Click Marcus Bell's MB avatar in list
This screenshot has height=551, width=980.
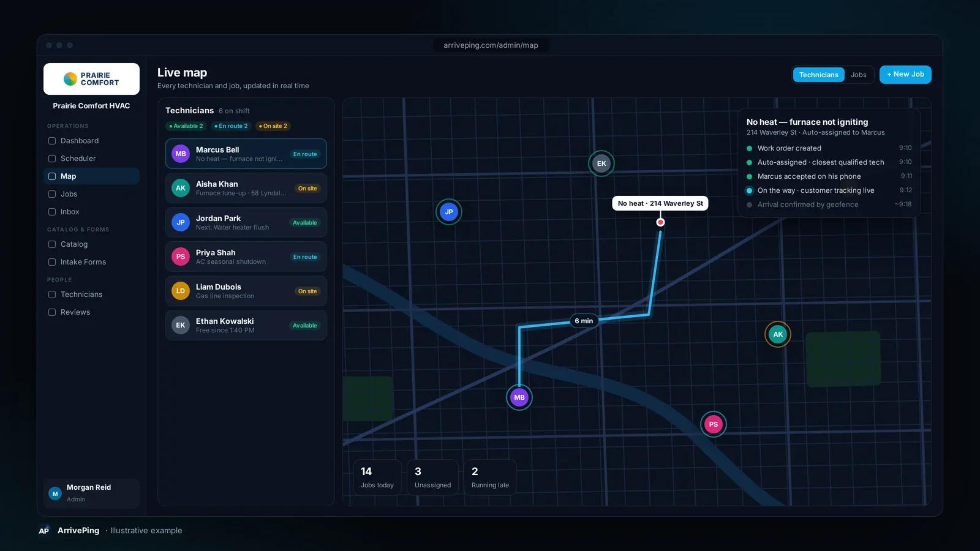click(181, 154)
